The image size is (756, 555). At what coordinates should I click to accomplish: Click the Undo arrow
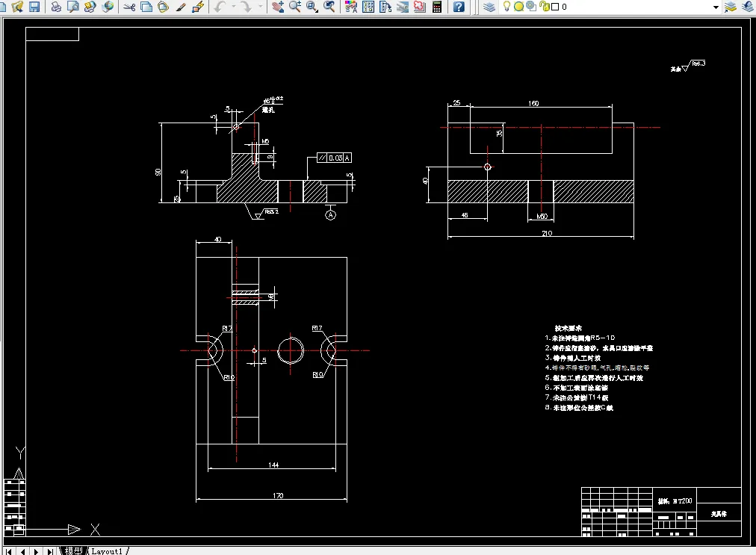coord(220,7)
